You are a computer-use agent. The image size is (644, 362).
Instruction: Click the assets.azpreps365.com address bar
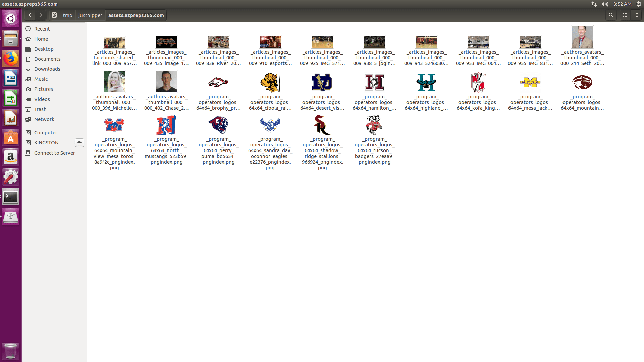pyautogui.click(x=136, y=15)
